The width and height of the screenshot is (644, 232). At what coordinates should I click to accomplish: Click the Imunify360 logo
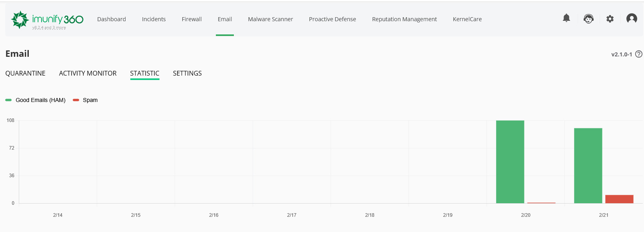click(x=47, y=19)
